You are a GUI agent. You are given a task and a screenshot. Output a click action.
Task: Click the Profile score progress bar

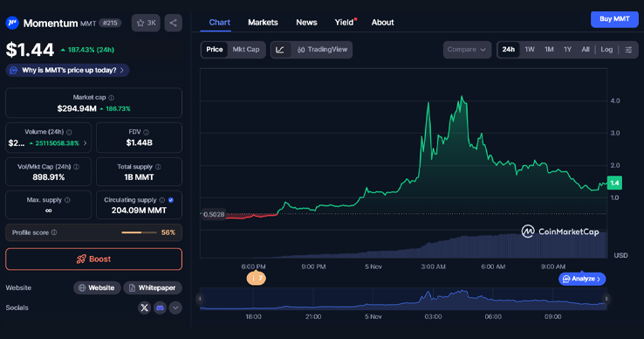[139, 233]
